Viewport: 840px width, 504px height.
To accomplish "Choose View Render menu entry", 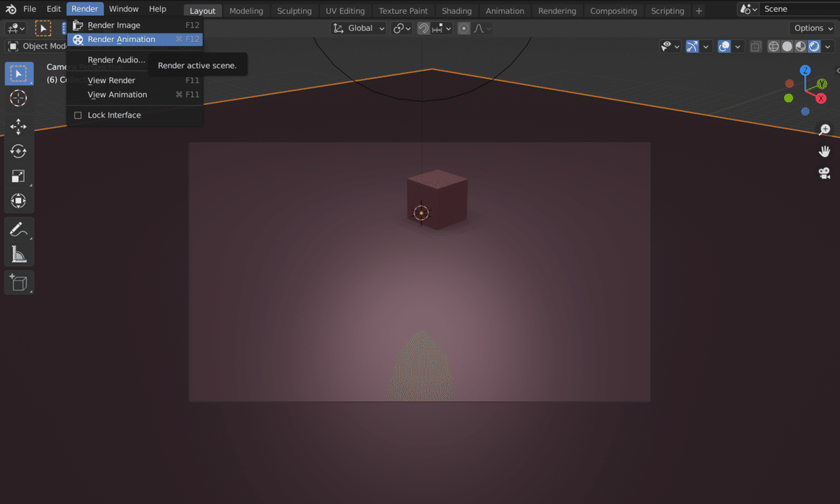I will (135, 80).
